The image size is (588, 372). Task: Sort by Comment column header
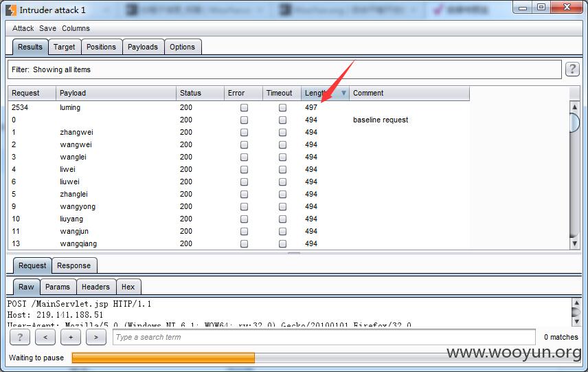tap(409, 93)
